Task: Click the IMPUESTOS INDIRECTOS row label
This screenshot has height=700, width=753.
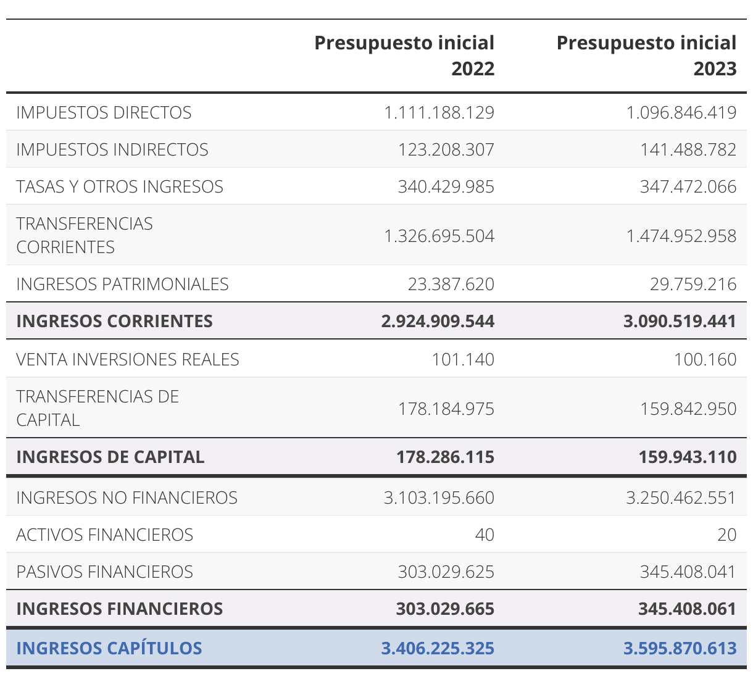Action: (x=112, y=149)
